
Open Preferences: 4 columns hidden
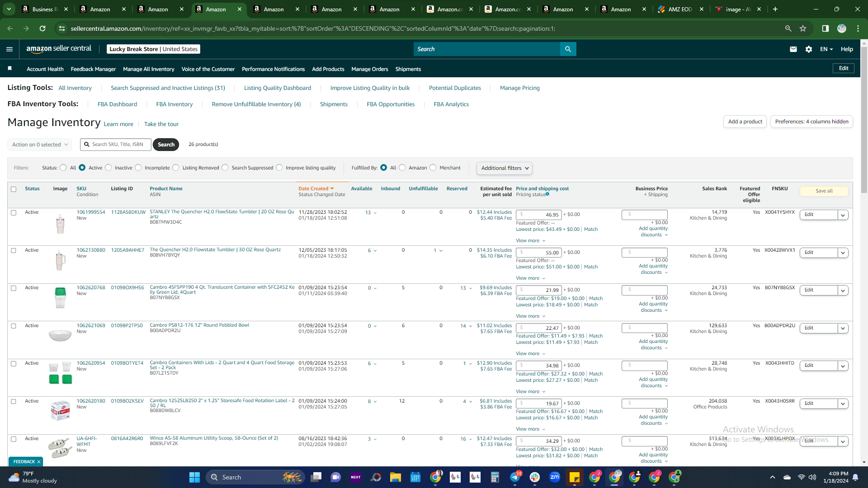tap(811, 122)
